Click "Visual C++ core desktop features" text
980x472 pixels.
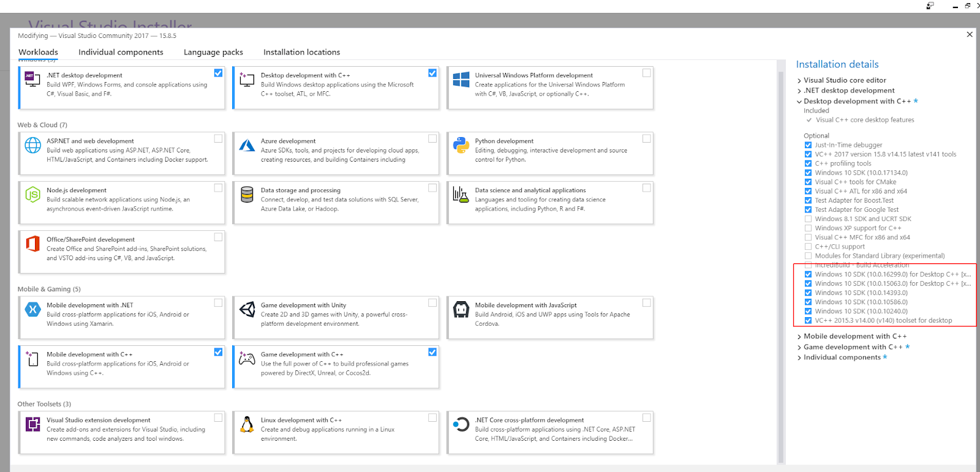coord(865,120)
